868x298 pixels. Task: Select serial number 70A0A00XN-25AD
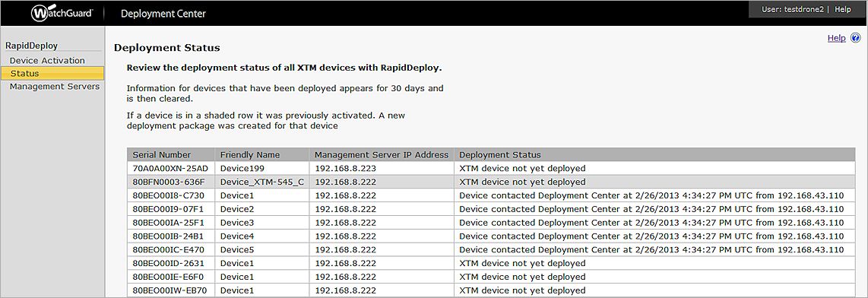point(170,169)
